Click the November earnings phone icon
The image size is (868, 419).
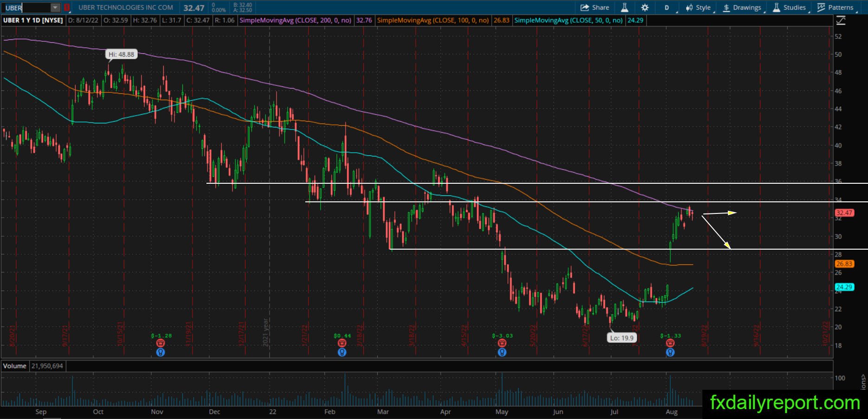tap(161, 343)
